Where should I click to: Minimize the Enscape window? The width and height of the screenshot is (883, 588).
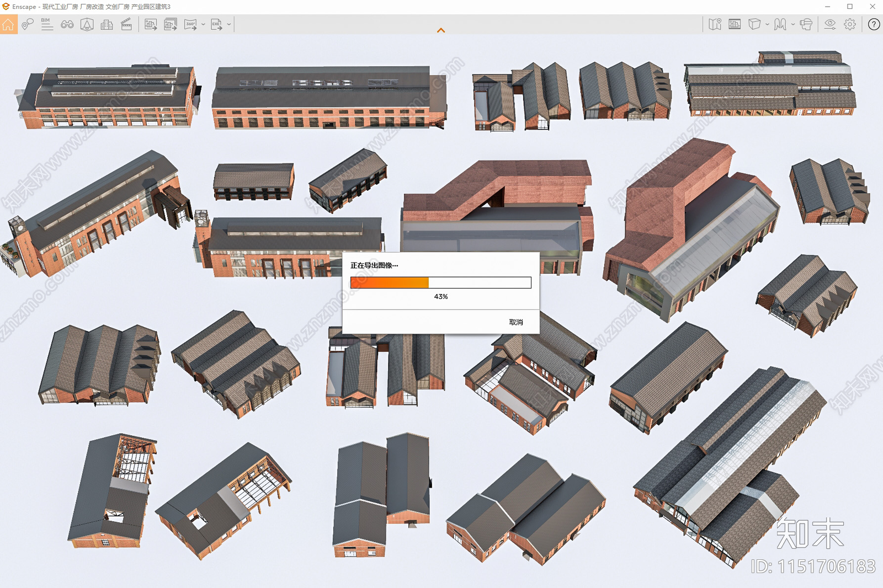(827, 7)
